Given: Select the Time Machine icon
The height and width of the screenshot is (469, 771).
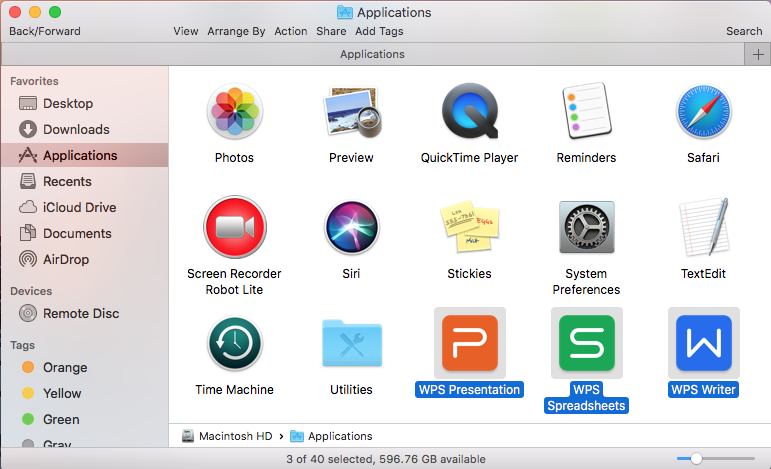Looking at the screenshot, I should point(235,343).
